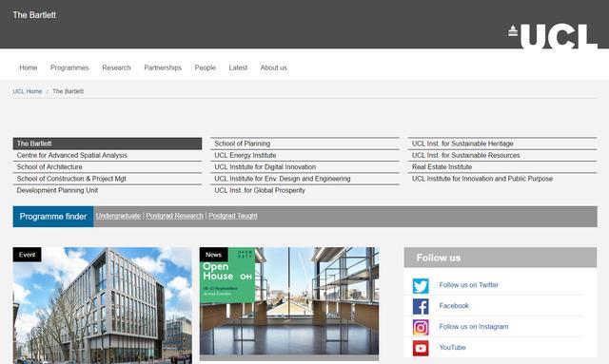Open the Programmes menu
Viewport: 609px width, 364px height.
[x=69, y=67]
